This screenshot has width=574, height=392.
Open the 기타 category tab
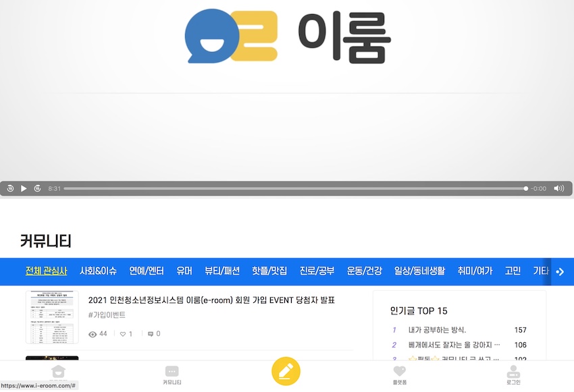[x=541, y=271]
